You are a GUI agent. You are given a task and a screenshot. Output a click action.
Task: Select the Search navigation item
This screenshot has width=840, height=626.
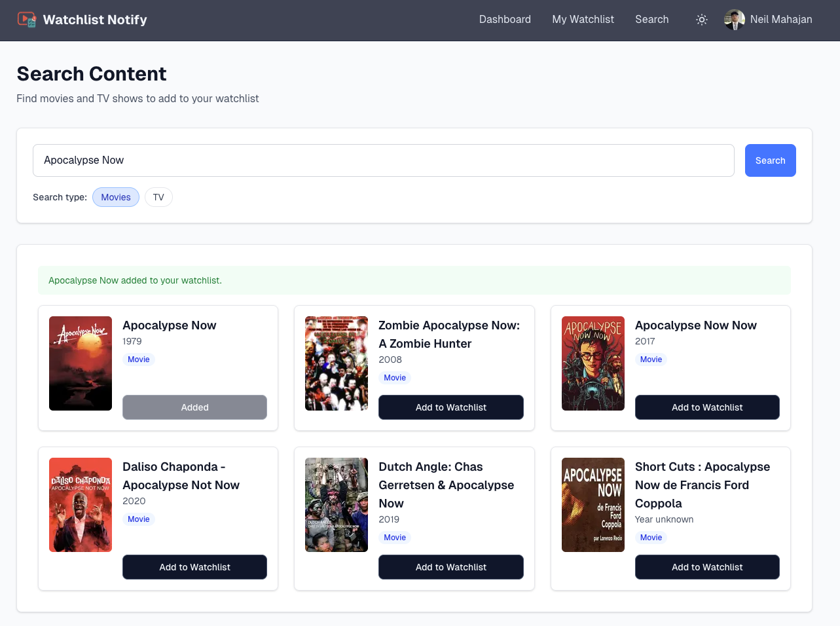click(x=651, y=20)
